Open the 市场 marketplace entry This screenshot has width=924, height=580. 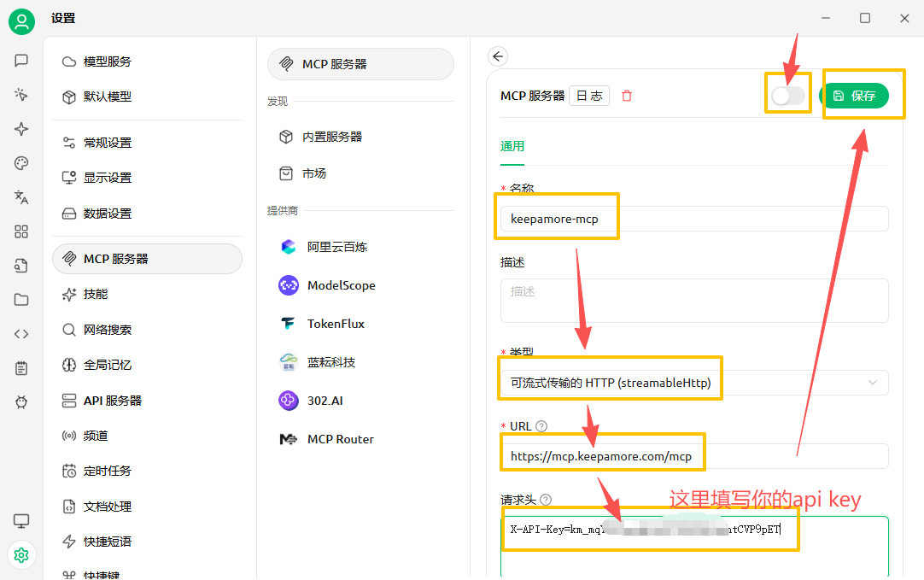click(360, 173)
